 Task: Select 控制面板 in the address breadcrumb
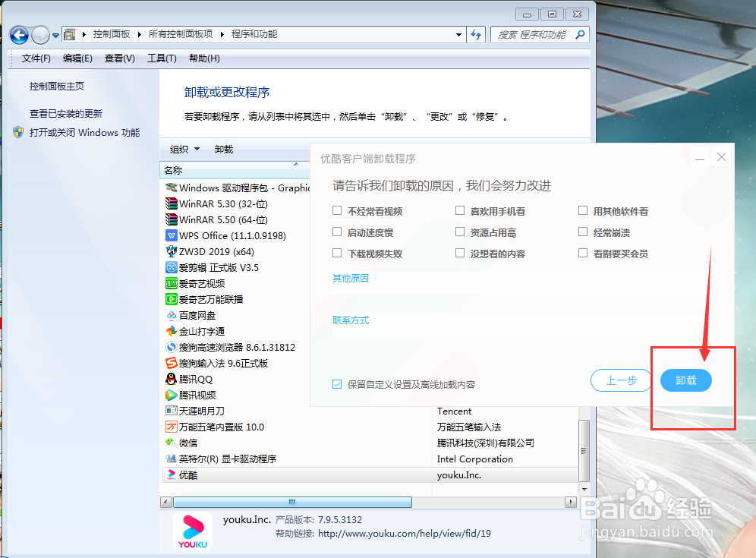coord(112,34)
